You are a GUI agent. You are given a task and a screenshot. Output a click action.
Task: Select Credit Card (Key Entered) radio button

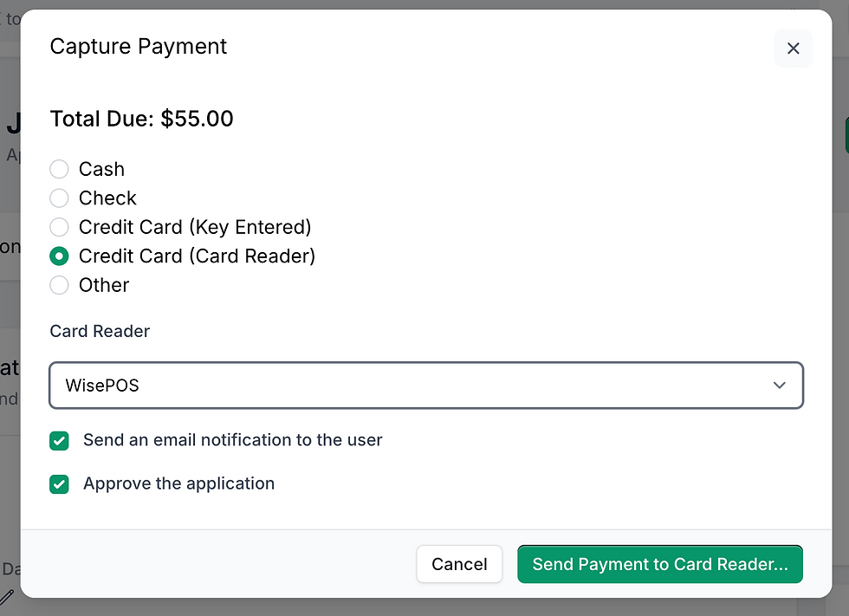click(x=59, y=227)
